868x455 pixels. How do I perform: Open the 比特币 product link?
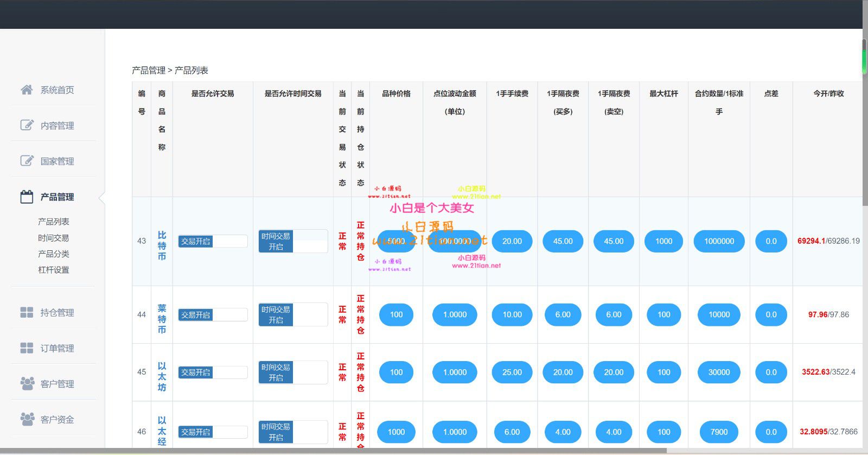162,246
